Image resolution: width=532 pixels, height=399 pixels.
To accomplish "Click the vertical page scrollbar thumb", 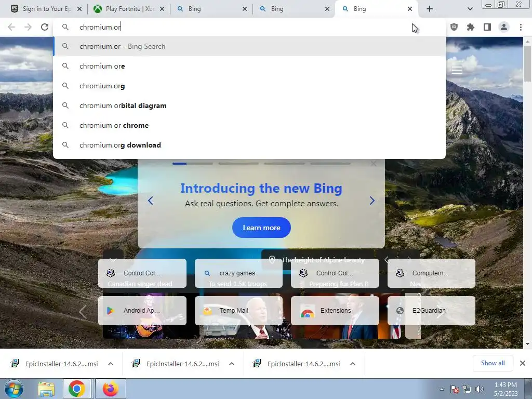I will [x=527, y=63].
